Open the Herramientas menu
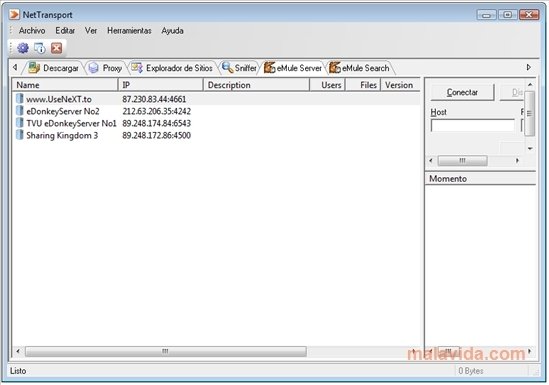 129,31
